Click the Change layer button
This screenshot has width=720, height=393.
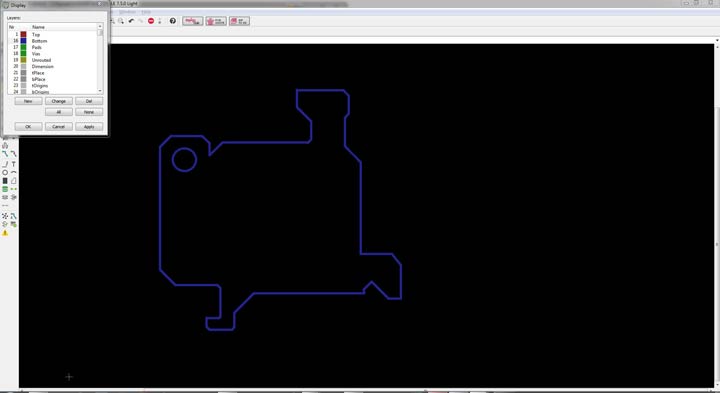point(58,101)
